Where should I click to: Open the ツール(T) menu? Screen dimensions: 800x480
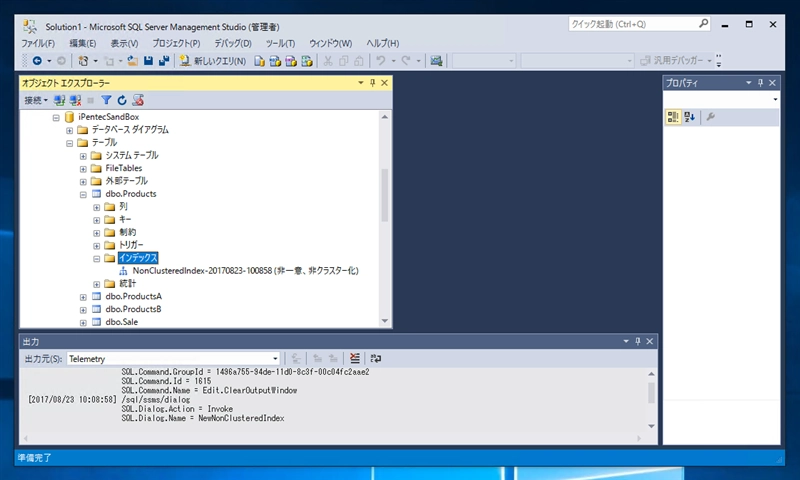(x=280, y=43)
